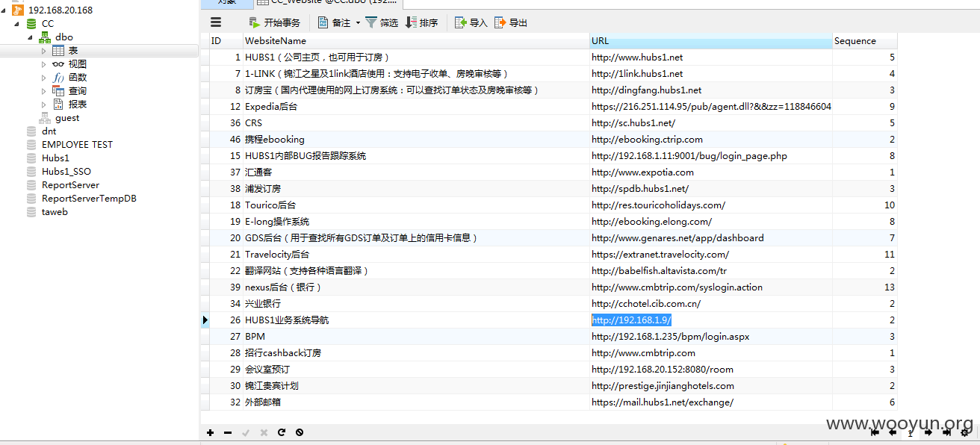This screenshot has height=445, width=980.
Task: Click the 会议室预订 name cell
Action: 416,370
